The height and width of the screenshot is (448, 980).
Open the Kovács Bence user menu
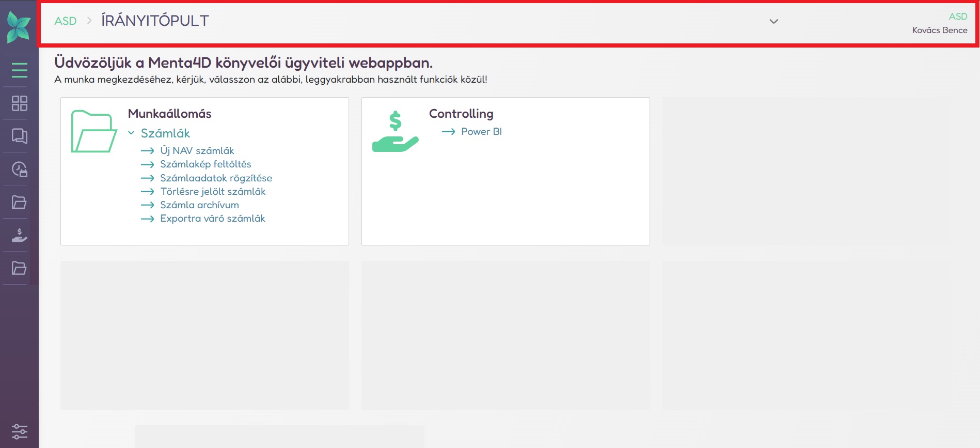pyautogui.click(x=939, y=30)
